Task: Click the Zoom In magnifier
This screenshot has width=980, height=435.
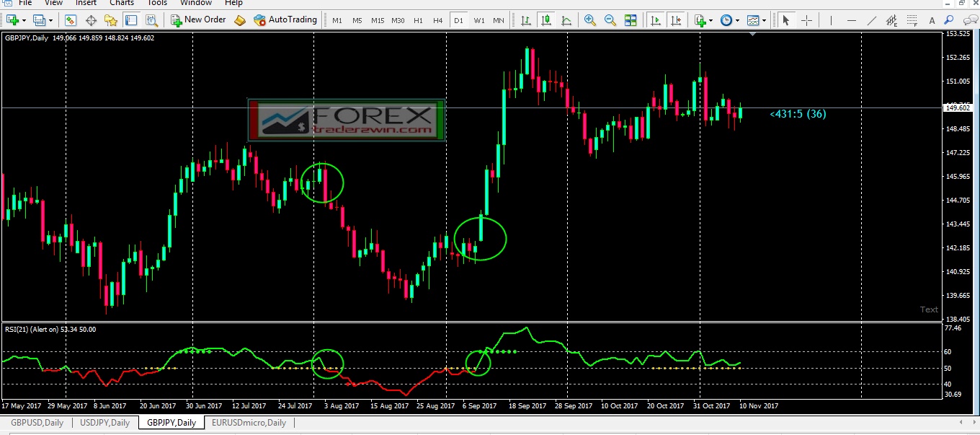Action: [x=590, y=20]
